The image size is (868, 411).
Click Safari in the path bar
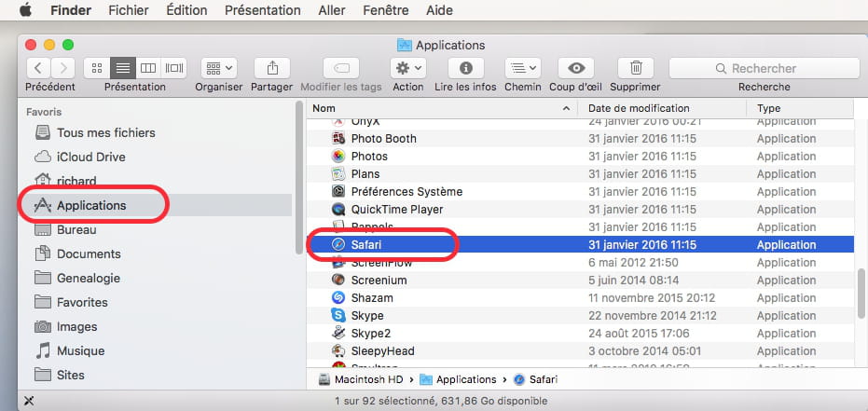click(x=536, y=379)
